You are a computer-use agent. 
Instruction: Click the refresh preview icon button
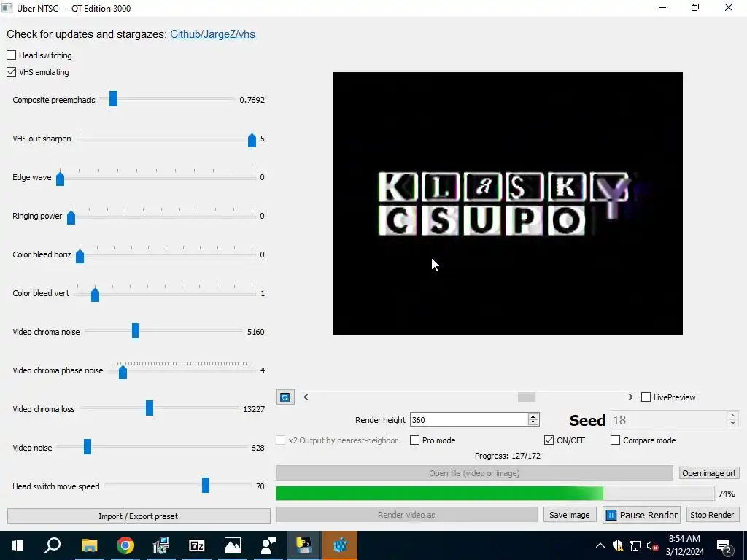coord(285,397)
